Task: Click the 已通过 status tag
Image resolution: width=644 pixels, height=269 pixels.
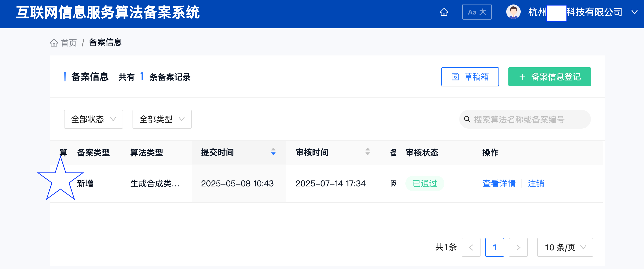Action: tap(425, 184)
